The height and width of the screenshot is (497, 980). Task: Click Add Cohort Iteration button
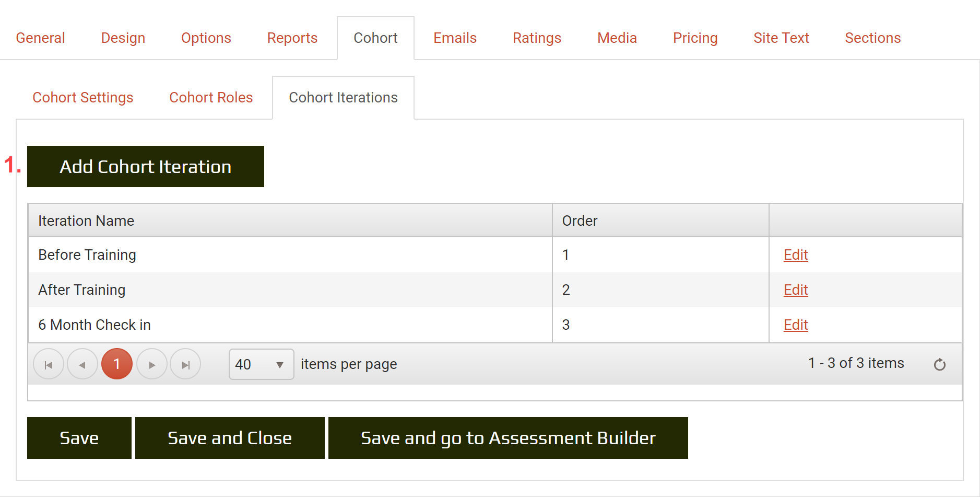click(x=146, y=167)
